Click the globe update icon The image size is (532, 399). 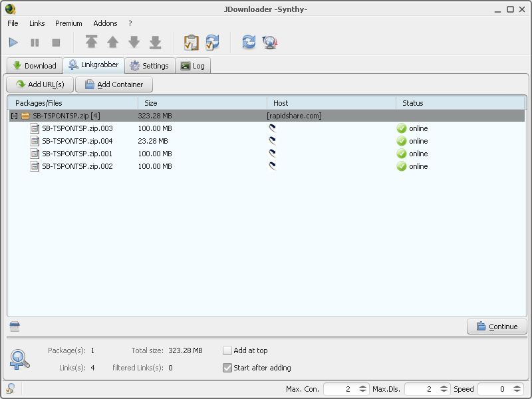[x=270, y=43]
